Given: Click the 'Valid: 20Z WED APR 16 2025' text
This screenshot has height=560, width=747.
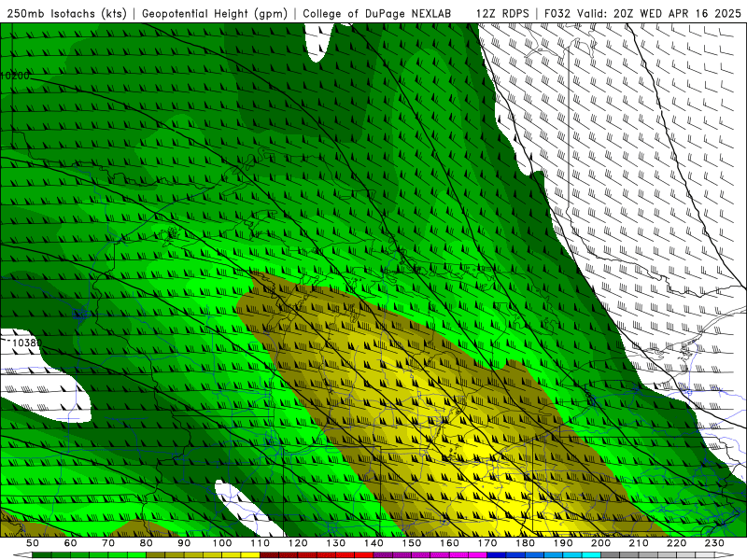Looking at the screenshot, I should (x=659, y=14).
